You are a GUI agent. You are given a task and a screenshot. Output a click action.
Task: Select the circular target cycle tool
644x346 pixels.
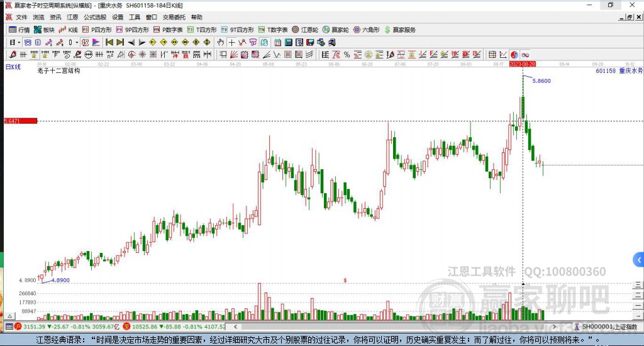[x=131, y=54]
